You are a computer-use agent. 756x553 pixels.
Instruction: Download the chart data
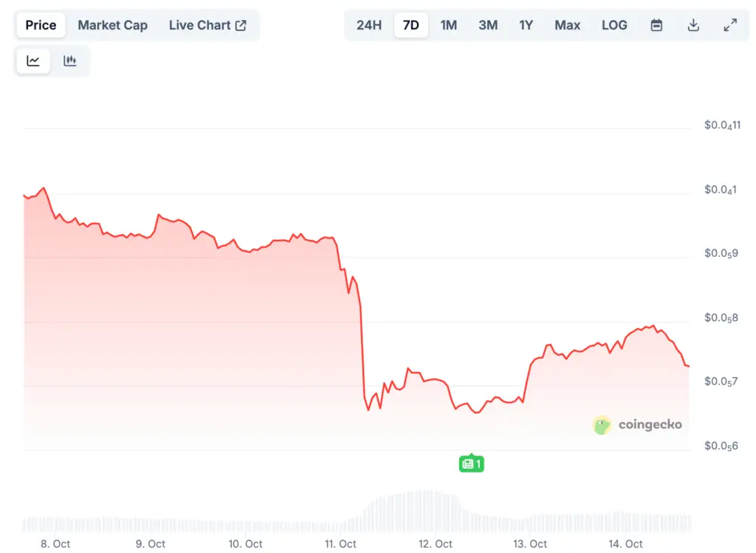(x=693, y=25)
